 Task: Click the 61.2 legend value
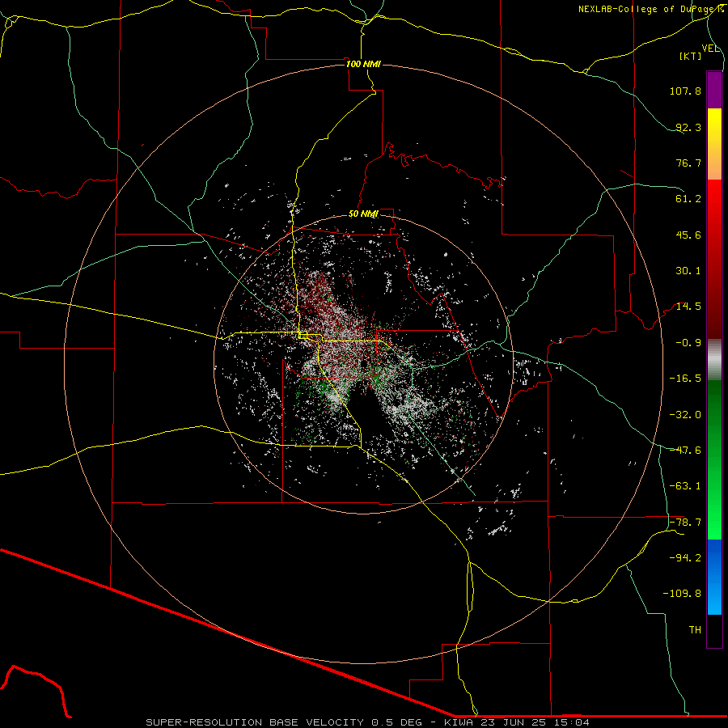click(688, 199)
